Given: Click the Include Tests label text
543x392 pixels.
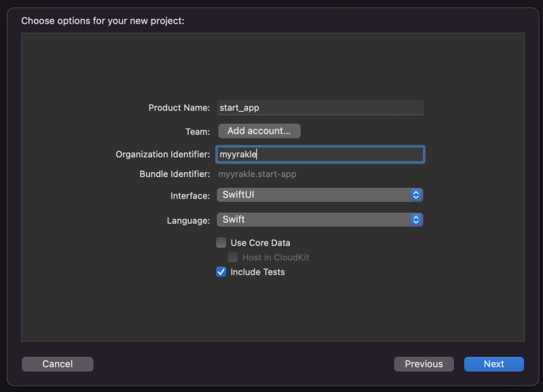Looking at the screenshot, I should point(258,272).
